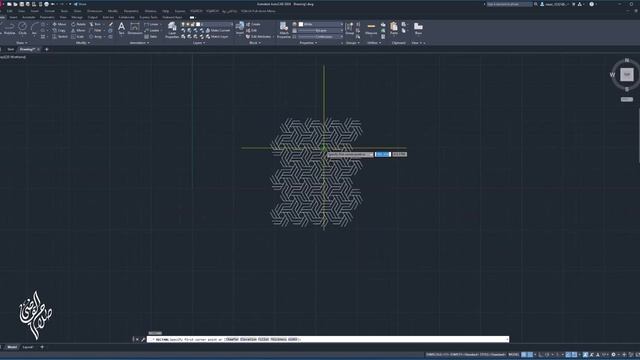Expand the Layers panel
The image size is (640, 360).
coord(199,43)
